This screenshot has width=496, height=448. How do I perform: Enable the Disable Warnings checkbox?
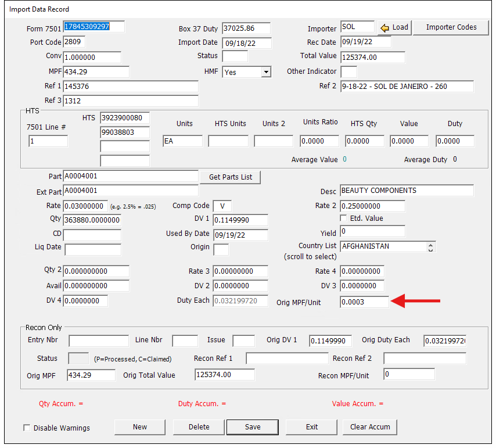pos(27,428)
